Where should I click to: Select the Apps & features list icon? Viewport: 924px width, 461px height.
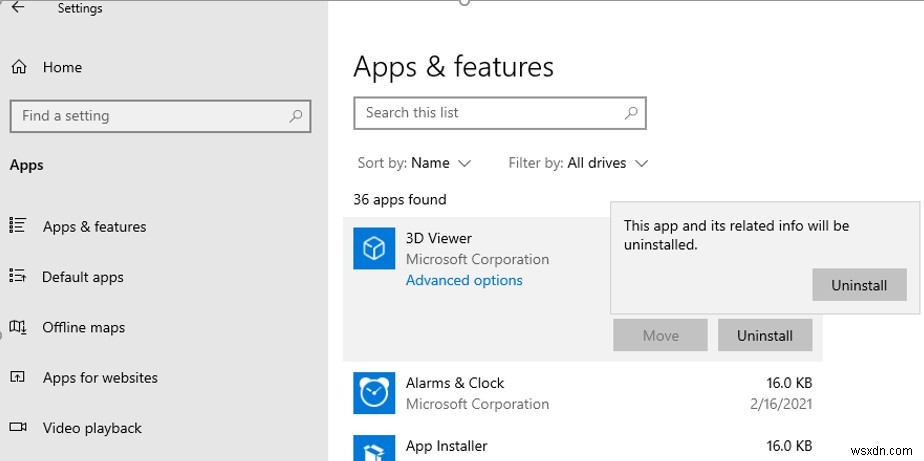(18, 226)
